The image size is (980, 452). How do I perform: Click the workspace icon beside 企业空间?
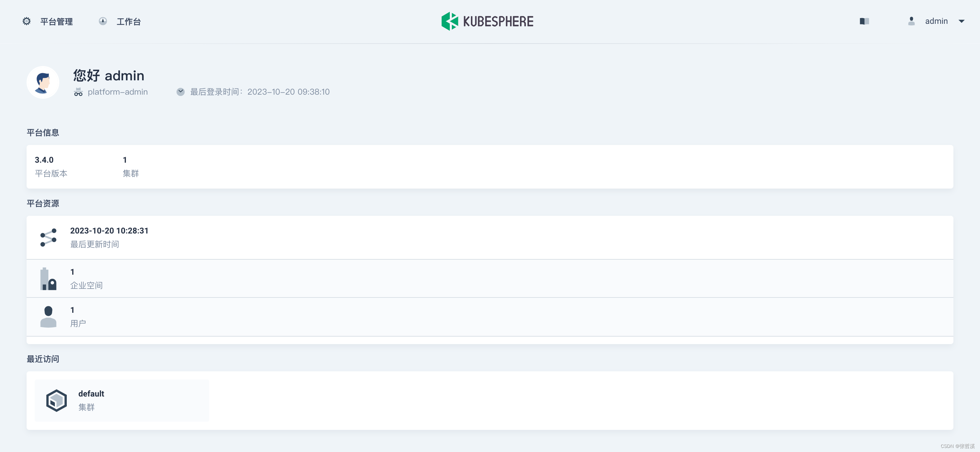[48, 278]
